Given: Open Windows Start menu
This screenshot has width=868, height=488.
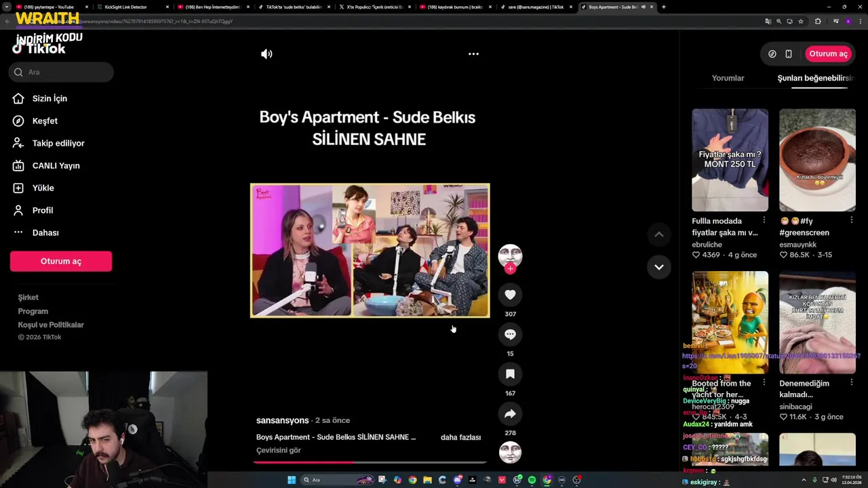Looking at the screenshot, I should pos(292,480).
